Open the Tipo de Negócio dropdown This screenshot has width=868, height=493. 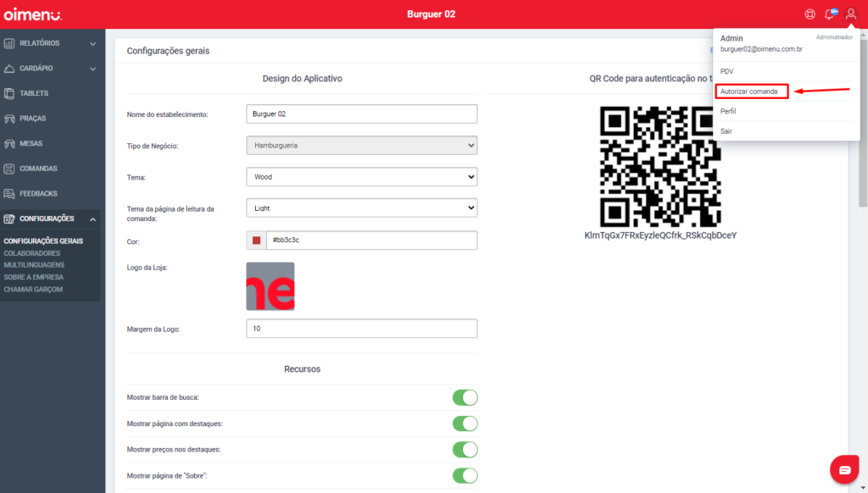coord(361,146)
